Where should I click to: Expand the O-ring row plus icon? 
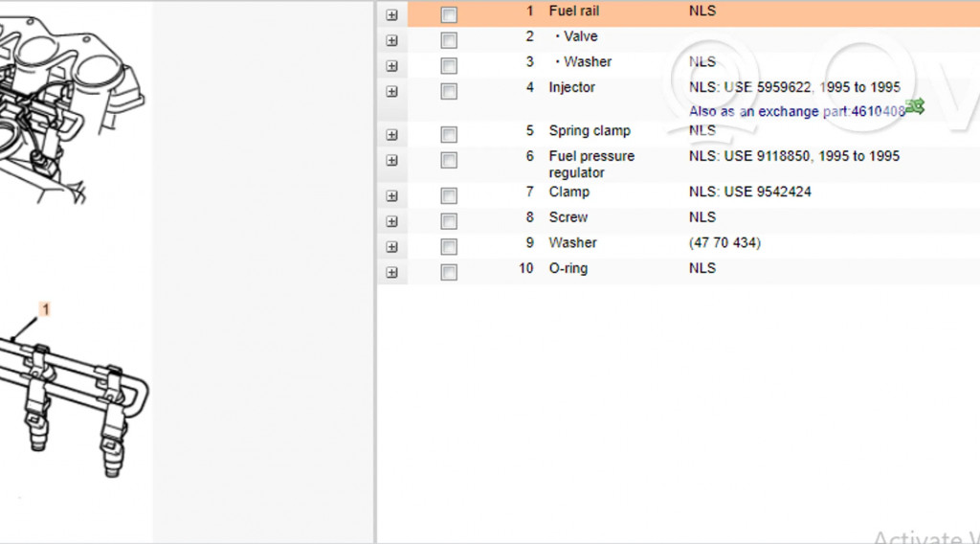coord(391,273)
